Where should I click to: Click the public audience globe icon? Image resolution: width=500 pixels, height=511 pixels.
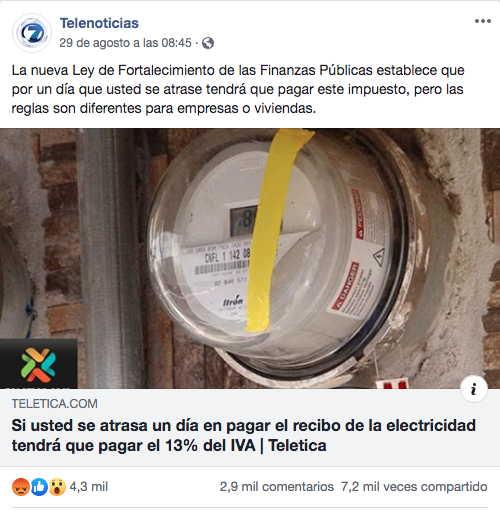208,43
